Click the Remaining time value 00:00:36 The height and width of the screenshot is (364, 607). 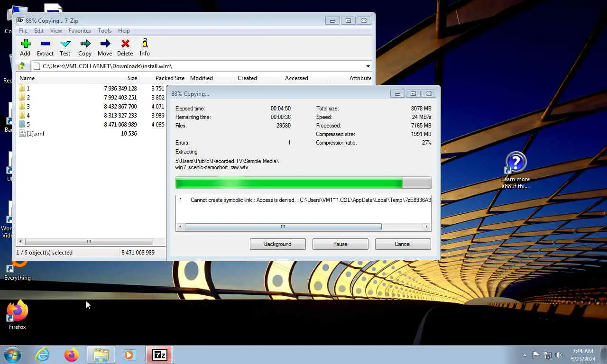pyautogui.click(x=281, y=117)
